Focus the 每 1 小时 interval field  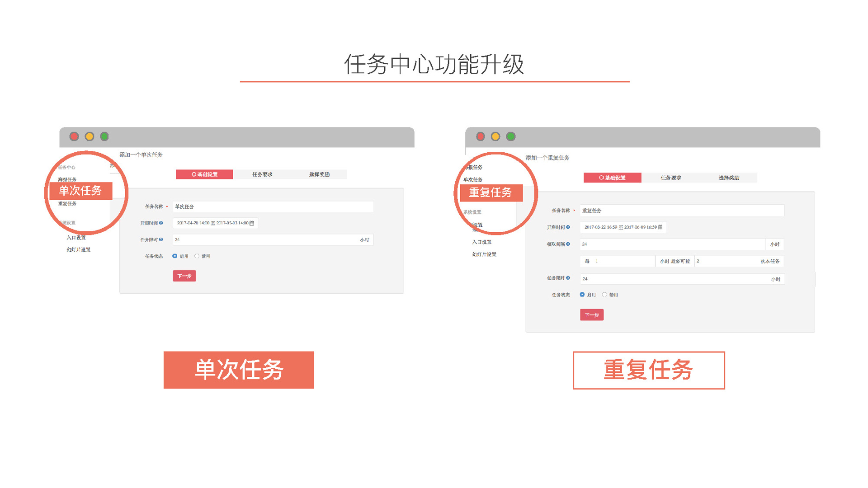point(618,261)
